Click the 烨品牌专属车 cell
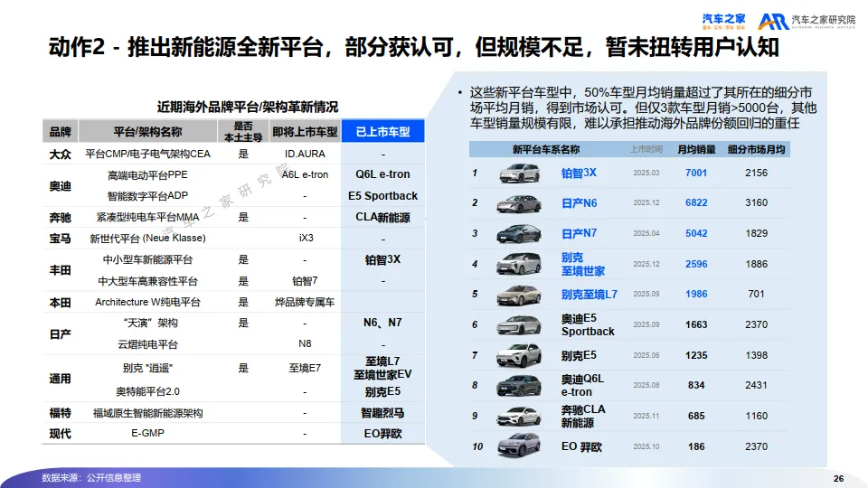This screenshot has width=868, height=488. pos(305,302)
